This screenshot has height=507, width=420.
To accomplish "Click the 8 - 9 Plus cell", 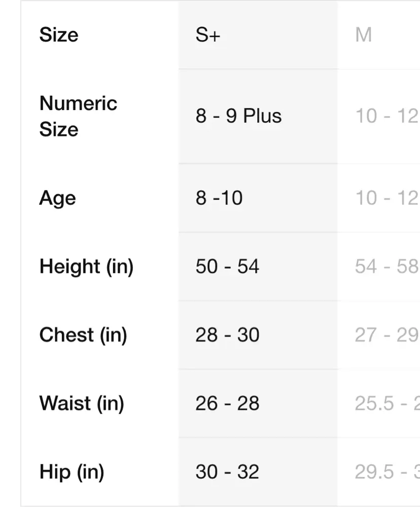I will pos(238,116).
